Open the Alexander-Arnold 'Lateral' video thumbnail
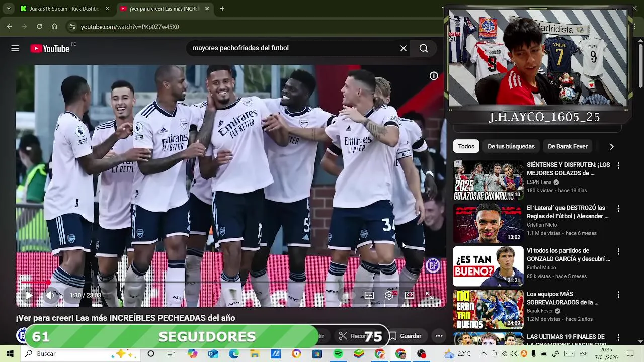The image size is (644, 362). coord(489,223)
